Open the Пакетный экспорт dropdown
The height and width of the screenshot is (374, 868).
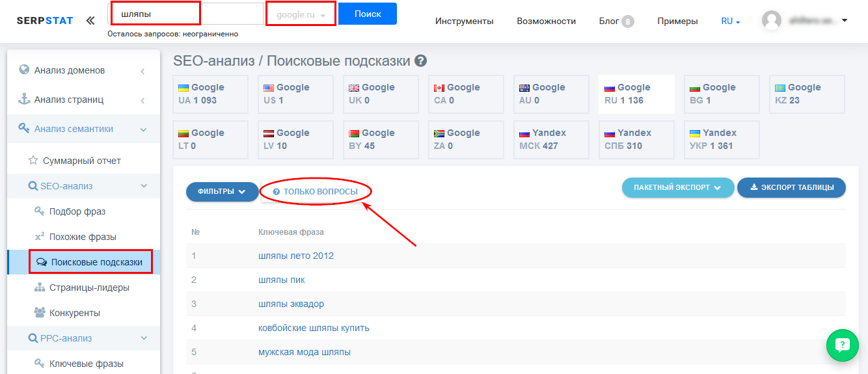[x=677, y=187]
